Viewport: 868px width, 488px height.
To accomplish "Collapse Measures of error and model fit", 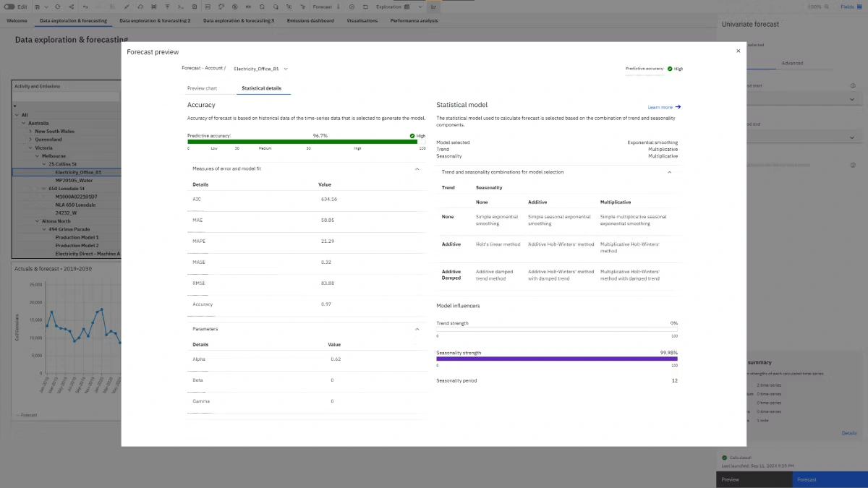I will click(x=417, y=168).
